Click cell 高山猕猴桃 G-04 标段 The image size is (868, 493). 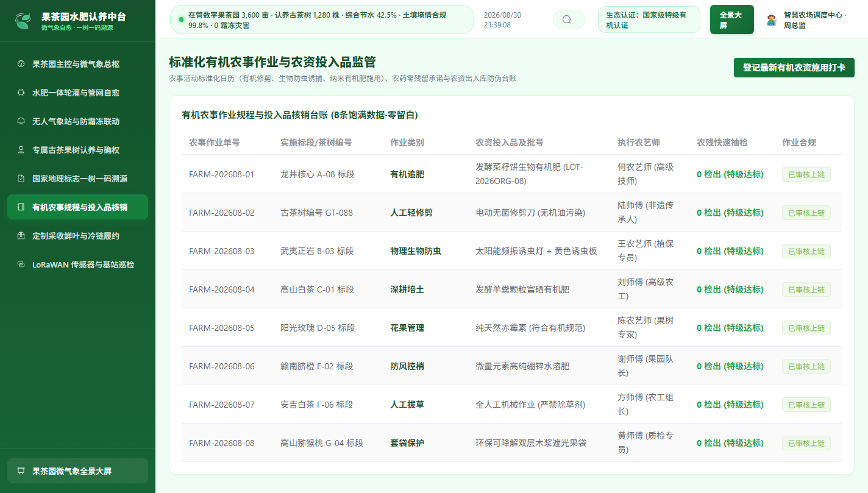pyautogui.click(x=322, y=443)
